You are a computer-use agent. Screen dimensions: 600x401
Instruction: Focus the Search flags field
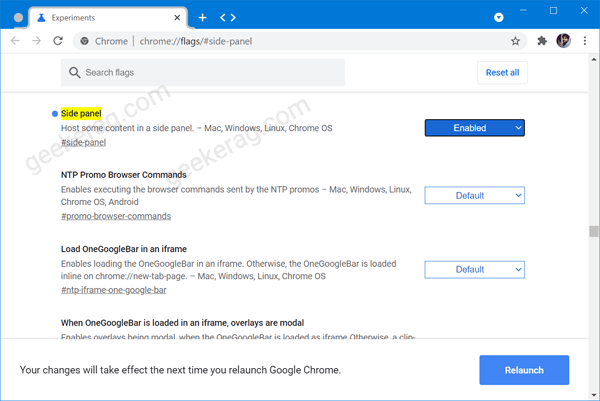click(x=203, y=72)
